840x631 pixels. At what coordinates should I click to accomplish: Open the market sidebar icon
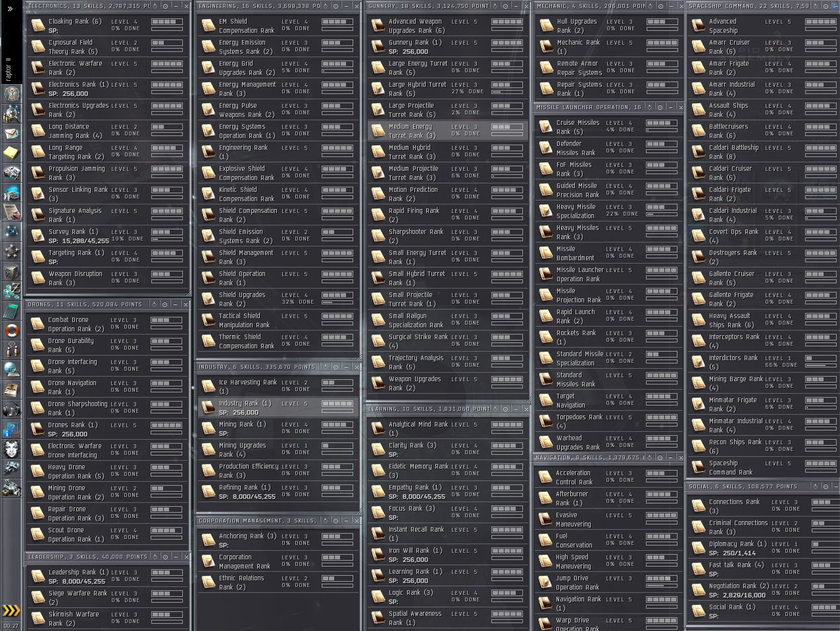tap(11, 193)
